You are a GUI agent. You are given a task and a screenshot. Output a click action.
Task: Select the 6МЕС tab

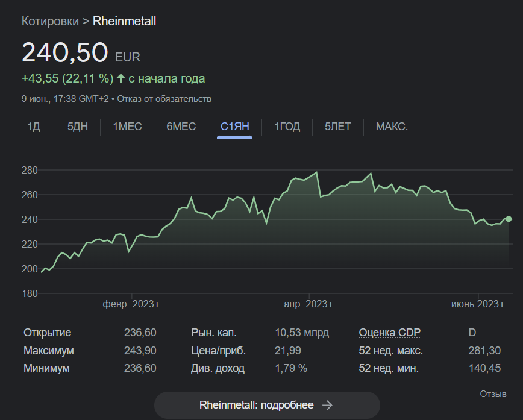click(x=181, y=127)
